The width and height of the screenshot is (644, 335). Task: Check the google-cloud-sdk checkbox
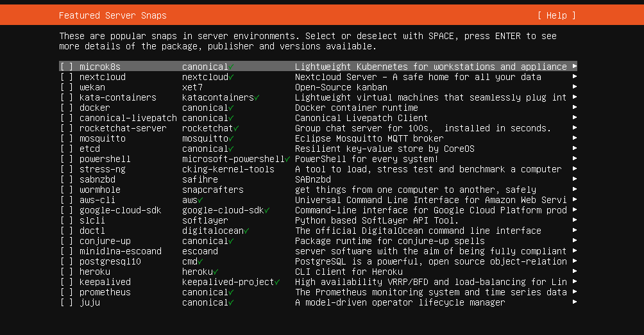point(67,210)
